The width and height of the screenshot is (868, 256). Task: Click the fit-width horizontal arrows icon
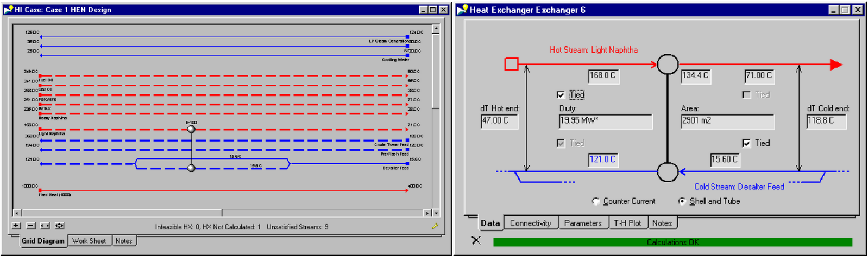click(45, 226)
